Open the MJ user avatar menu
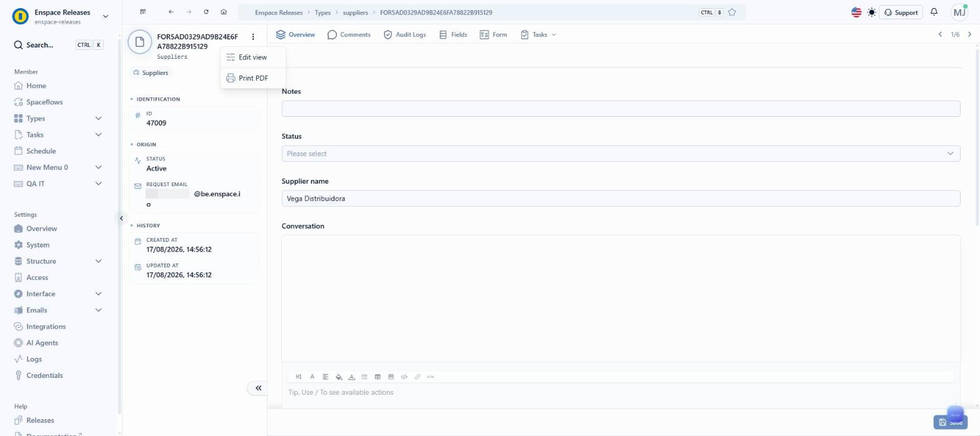The width and height of the screenshot is (980, 436). [959, 12]
